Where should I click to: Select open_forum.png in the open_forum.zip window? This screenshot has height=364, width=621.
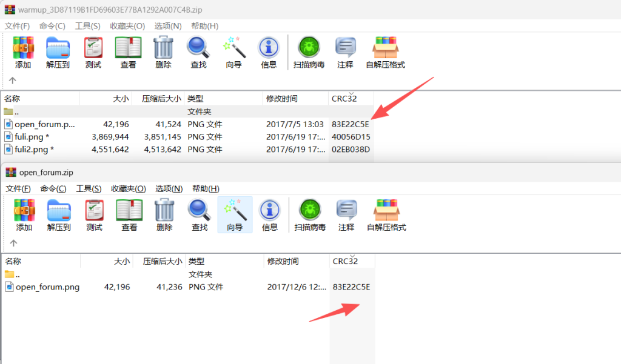tap(47, 287)
